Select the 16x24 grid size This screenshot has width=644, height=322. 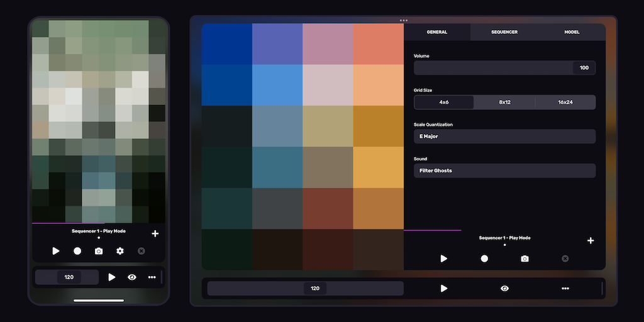(565, 103)
